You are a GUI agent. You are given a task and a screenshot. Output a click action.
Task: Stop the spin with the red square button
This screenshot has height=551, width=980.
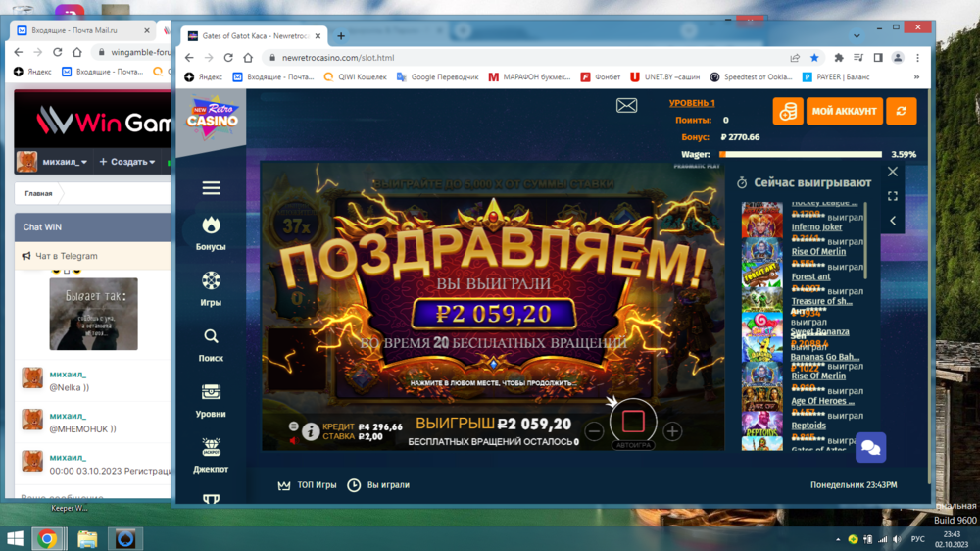click(633, 422)
